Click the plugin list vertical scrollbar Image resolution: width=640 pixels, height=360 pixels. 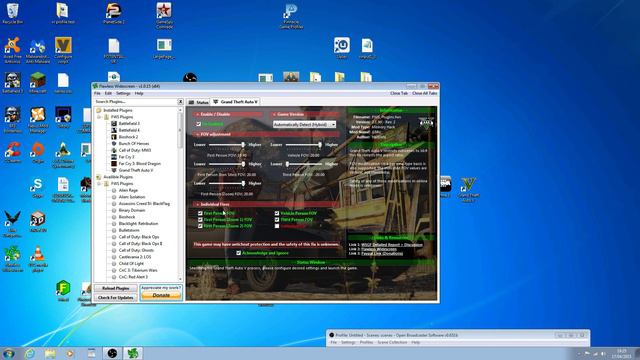pyautogui.click(x=180, y=193)
